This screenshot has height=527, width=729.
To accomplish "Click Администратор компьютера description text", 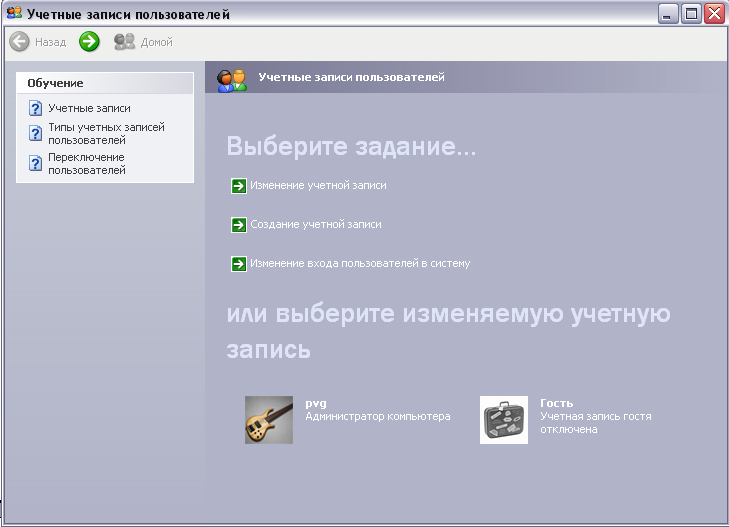I will coord(378,416).
